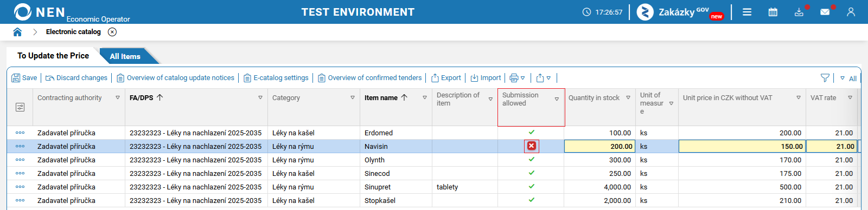Select Sinupret quantity 4,000.00 cell
Image resolution: width=868 pixels, height=210 pixels.
(599, 187)
